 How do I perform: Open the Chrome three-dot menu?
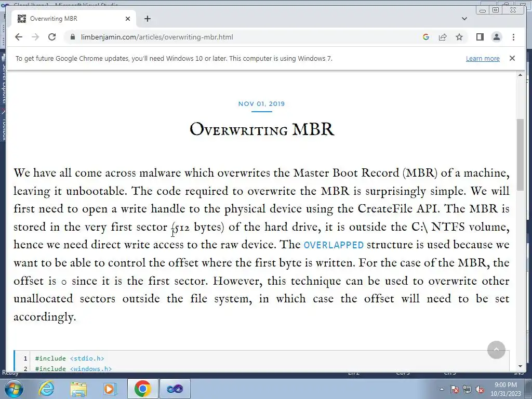click(513, 37)
